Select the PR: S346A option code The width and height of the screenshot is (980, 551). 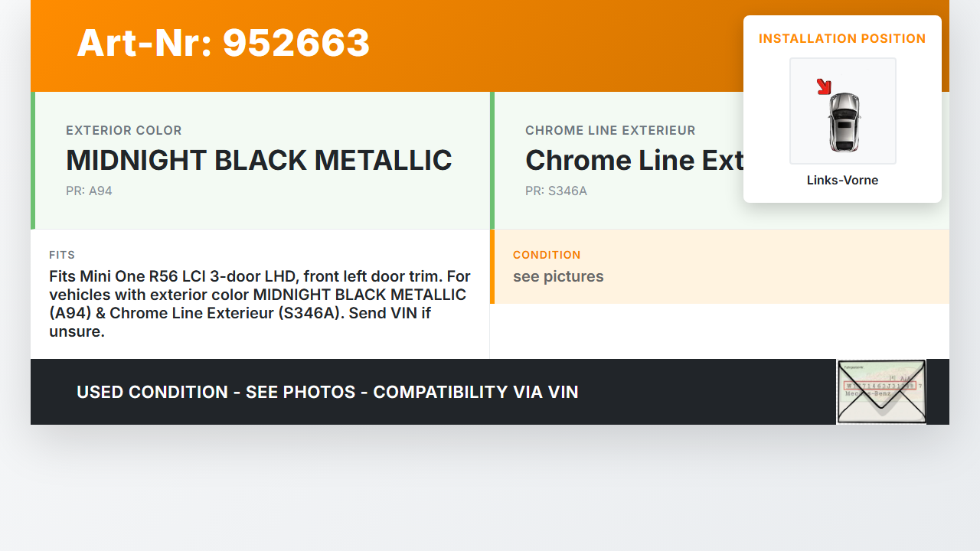(x=556, y=191)
